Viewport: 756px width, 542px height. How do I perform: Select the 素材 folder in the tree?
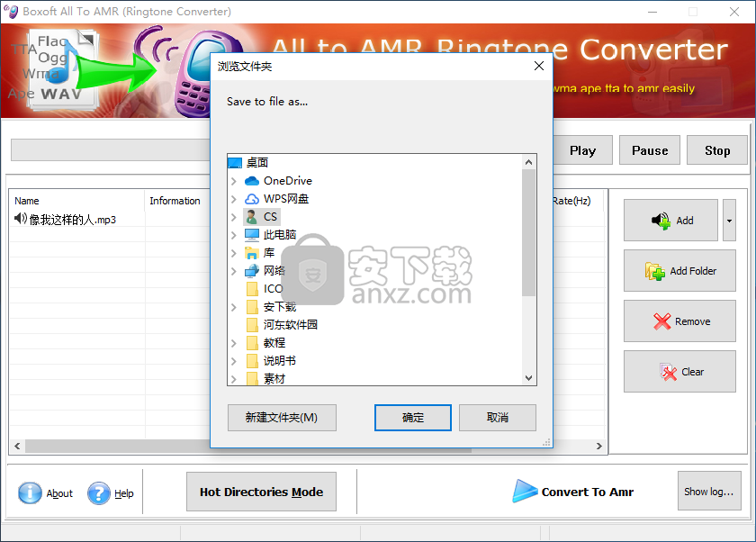274,380
